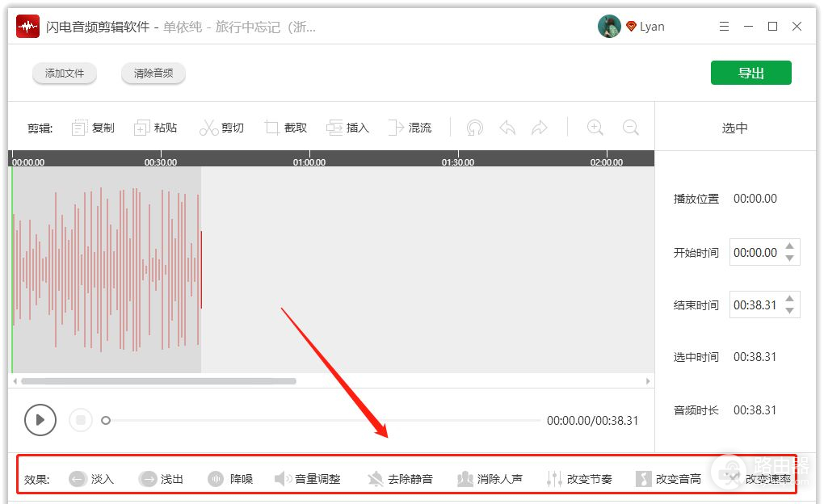Stop audio playback
Viewport: 824px width, 504px height.
pyautogui.click(x=81, y=420)
